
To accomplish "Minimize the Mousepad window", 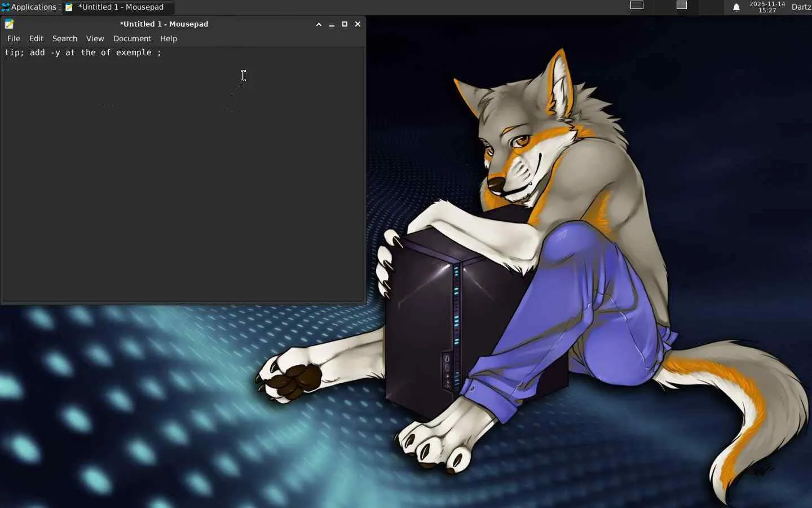I will [332, 24].
